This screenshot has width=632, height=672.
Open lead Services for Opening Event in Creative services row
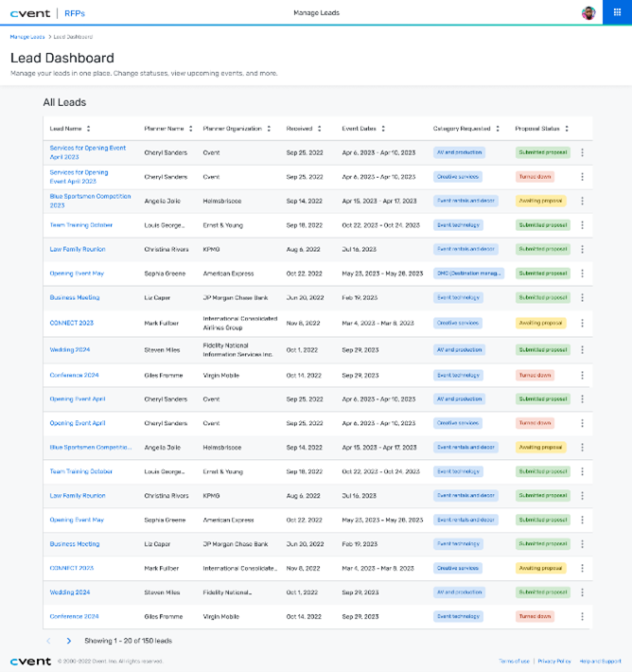pyautogui.click(x=79, y=177)
